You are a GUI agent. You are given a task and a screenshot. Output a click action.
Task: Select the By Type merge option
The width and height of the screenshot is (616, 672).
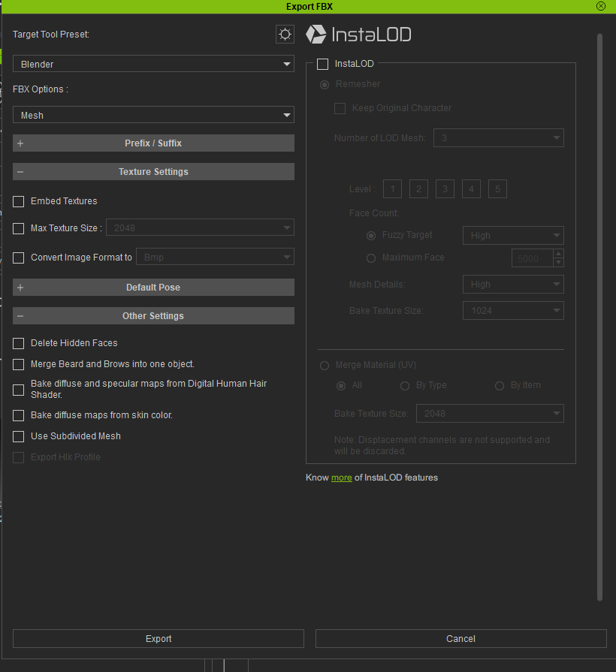[x=405, y=386]
